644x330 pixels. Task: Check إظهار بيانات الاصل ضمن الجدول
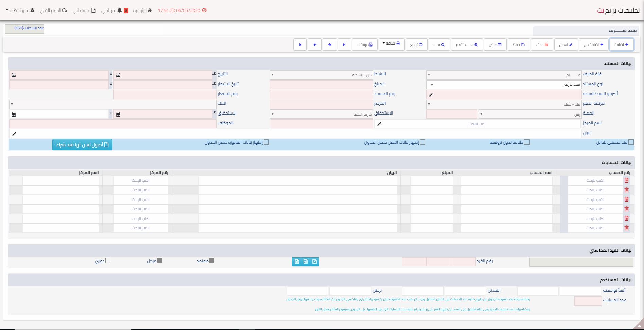pos(423,142)
